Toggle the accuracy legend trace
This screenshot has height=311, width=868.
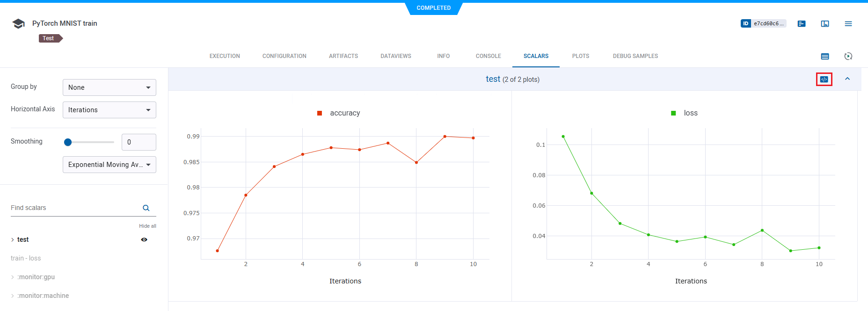coord(339,113)
